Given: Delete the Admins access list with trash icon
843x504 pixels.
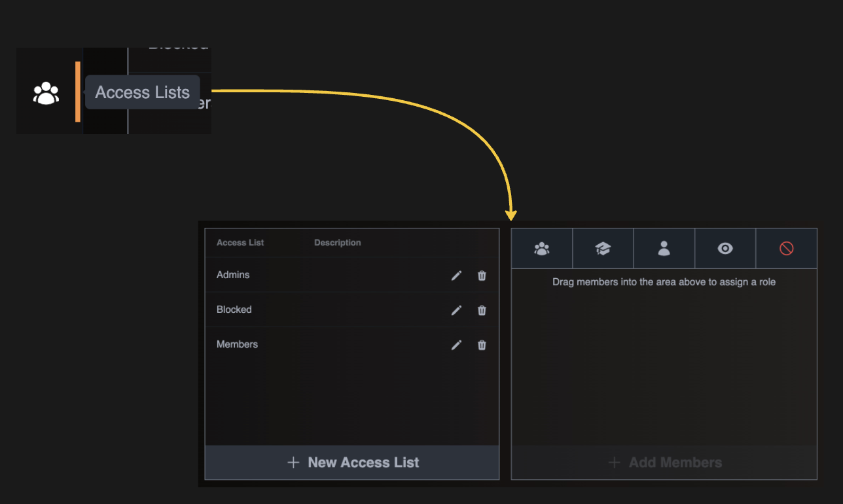Looking at the screenshot, I should pos(482,276).
